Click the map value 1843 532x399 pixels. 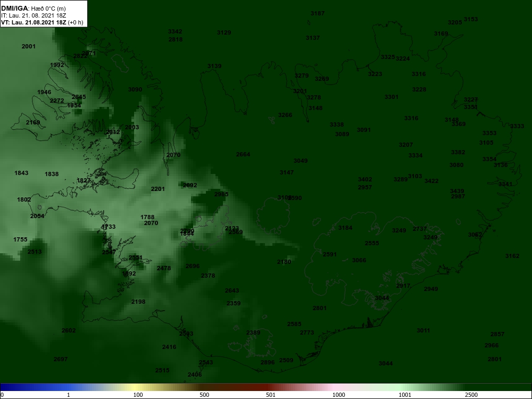coord(21,173)
